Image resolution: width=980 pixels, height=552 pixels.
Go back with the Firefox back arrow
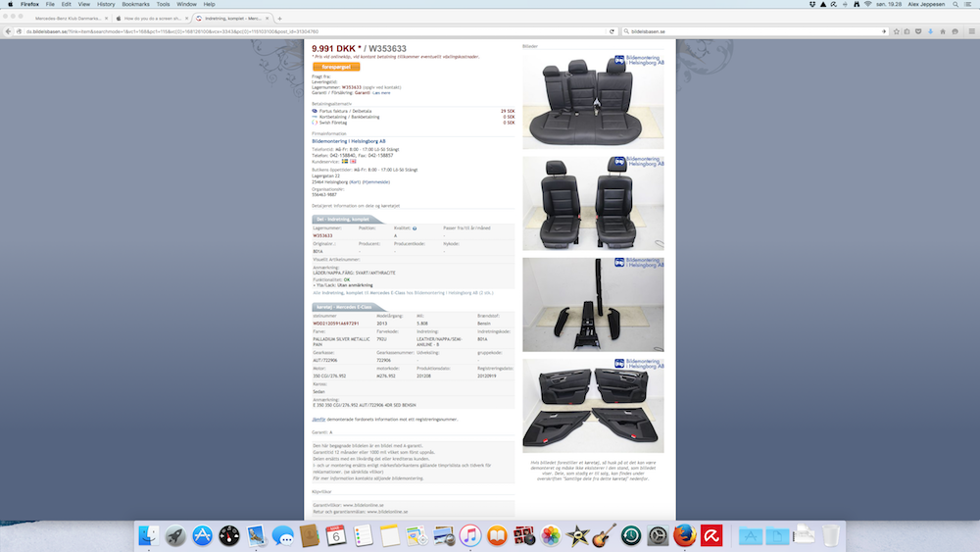pyautogui.click(x=8, y=31)
